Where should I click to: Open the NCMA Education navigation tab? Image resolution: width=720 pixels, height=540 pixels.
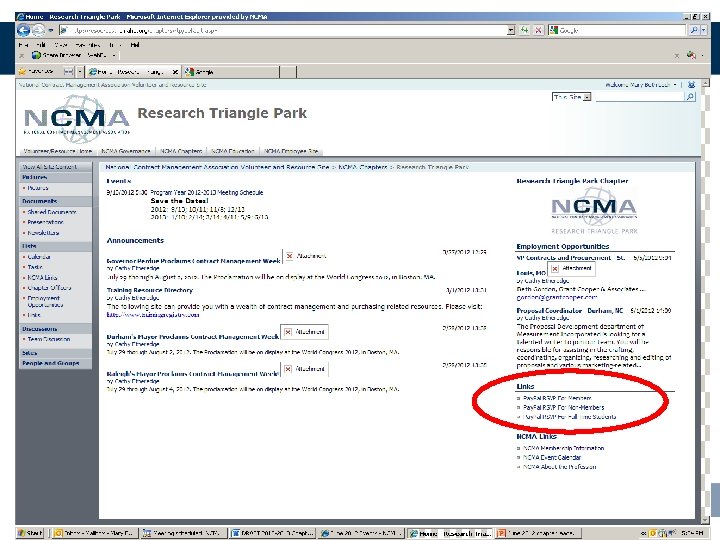coord(232,151)
